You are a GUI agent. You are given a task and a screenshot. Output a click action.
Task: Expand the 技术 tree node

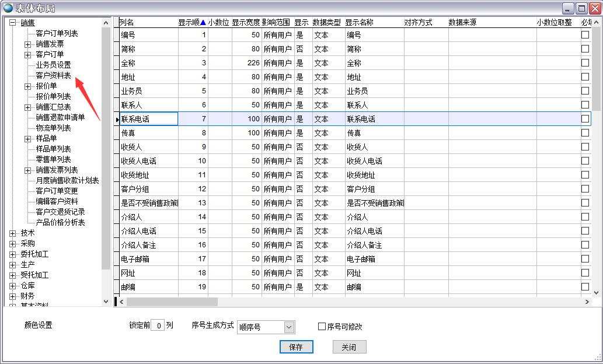point(13,233)
